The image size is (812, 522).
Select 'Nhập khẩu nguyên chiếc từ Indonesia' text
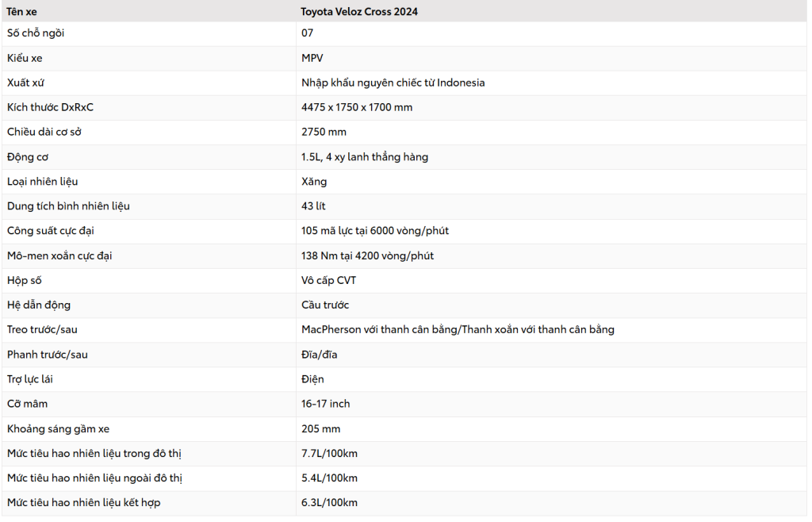pos(393,83)
